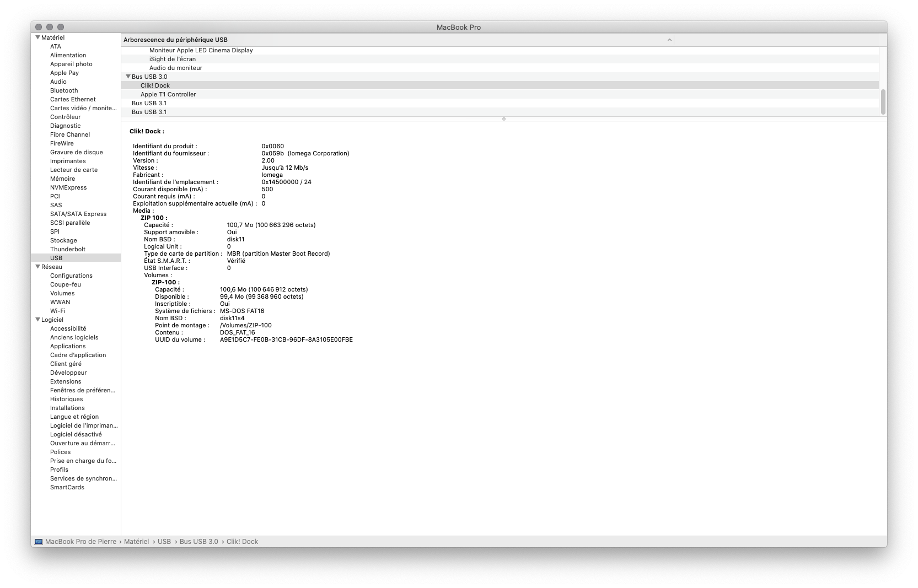Screen dimensions: 918x588
Task: Click the MacBook Pro icon in path bar
Action: coord(39,542)
